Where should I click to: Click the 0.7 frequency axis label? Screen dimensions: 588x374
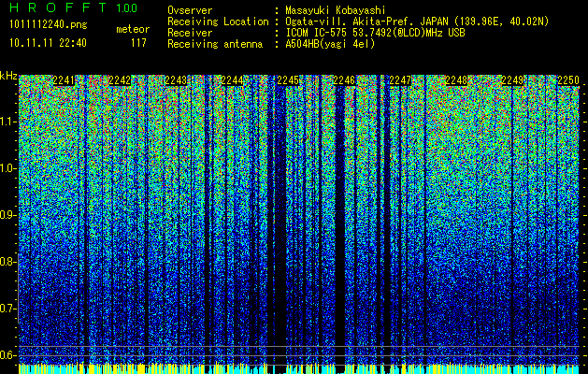pos(8,309)
